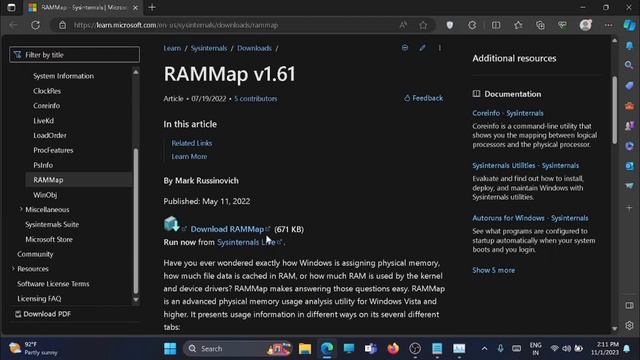This screenshot has width=640, height=360.
Task: Open weather widget in taskbar
Action: tap(33, 348)
